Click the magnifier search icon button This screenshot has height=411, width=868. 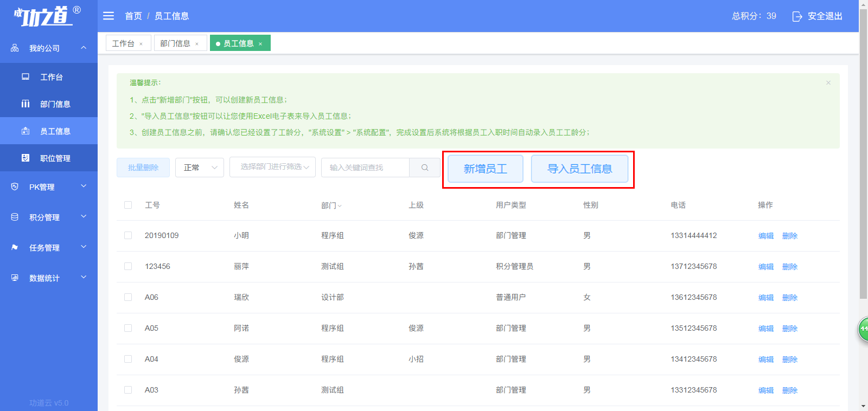click(425, 168)
